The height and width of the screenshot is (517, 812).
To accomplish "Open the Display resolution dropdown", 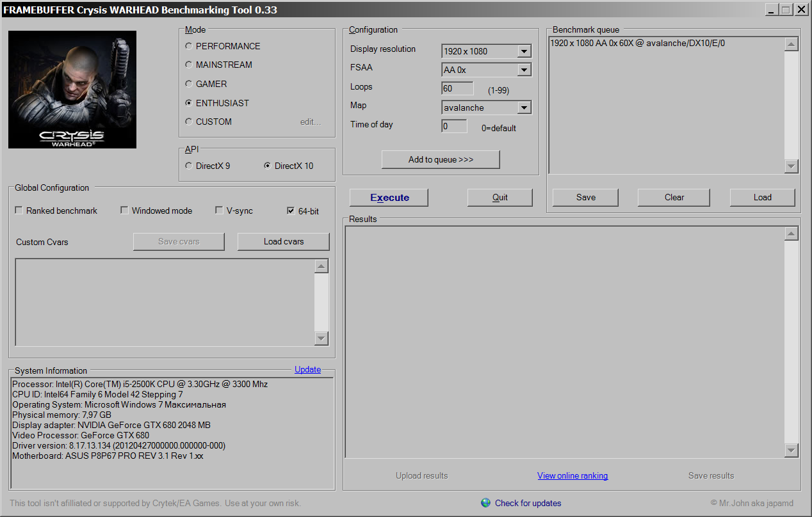I will [524, 51].
